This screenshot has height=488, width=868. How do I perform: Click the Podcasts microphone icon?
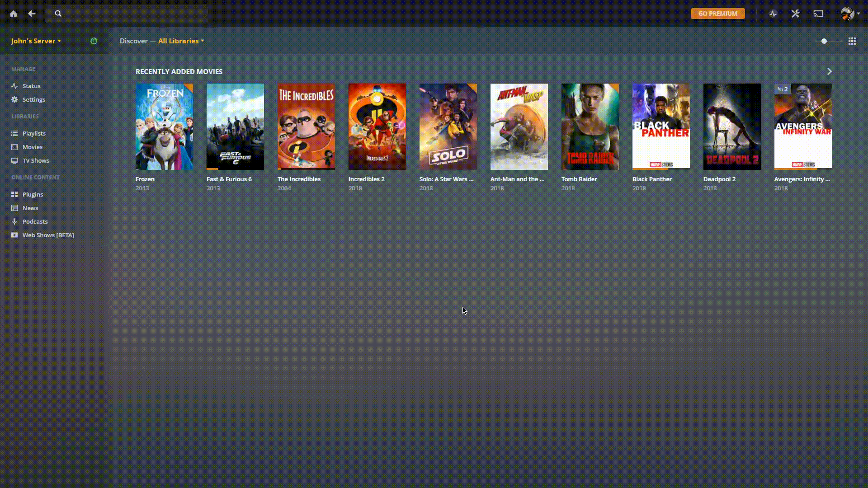coord(14,221)
